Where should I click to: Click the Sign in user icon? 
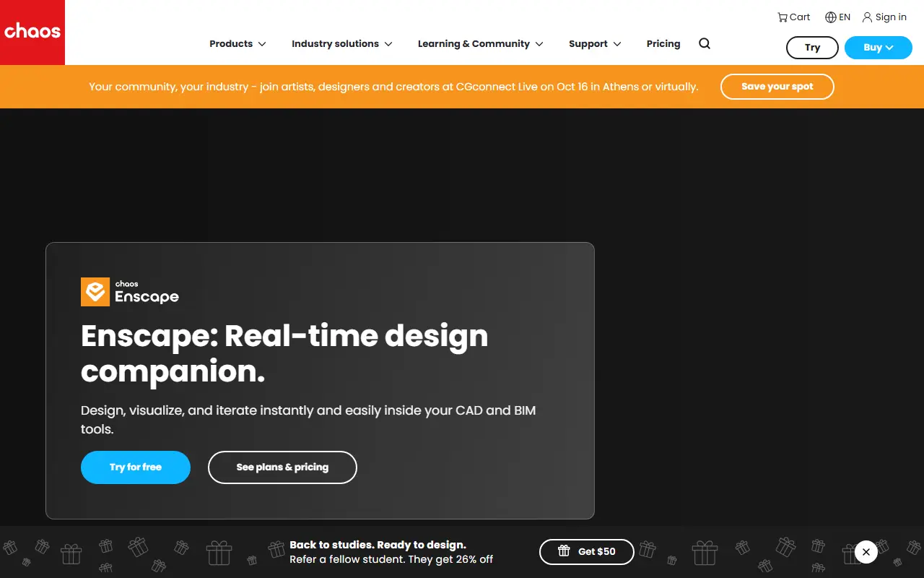pos(868,17)
